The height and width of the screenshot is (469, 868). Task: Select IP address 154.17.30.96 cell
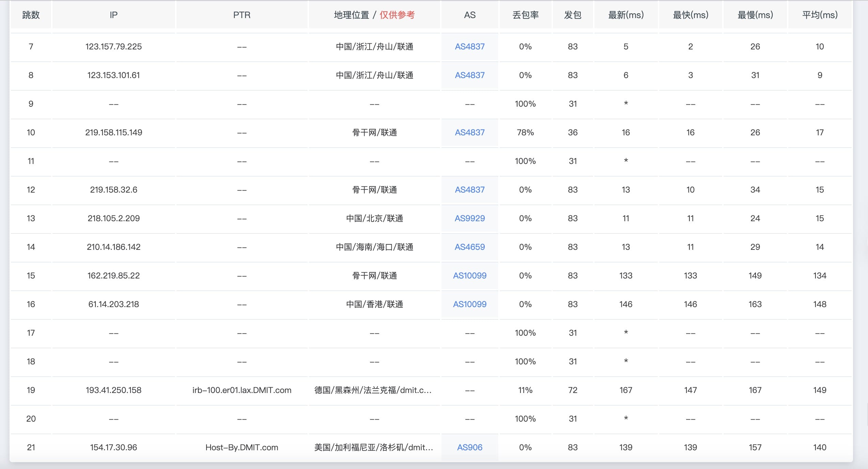pos(113,448)
